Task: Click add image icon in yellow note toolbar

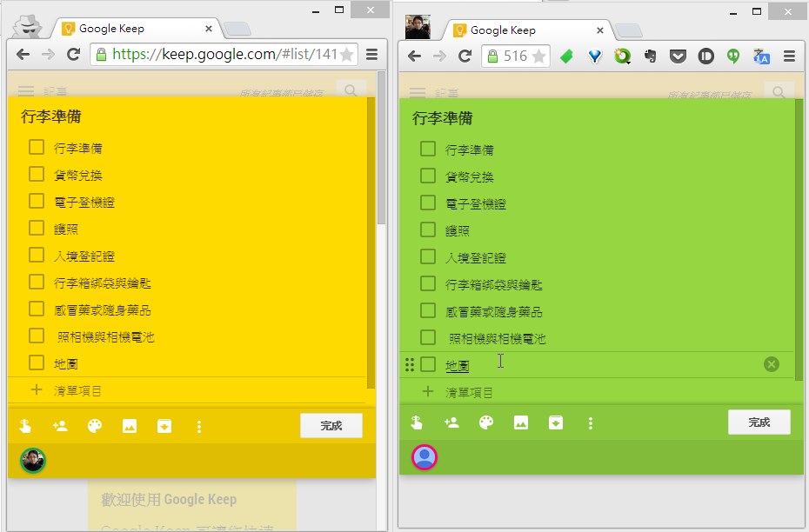Action: point(130,426)
